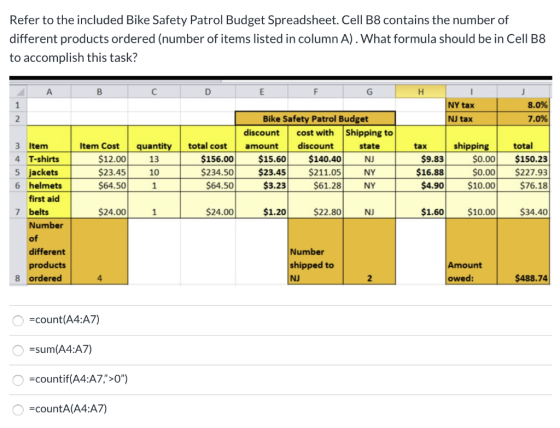Screen dimensions: 560x428
Task: Click the 'Bike Safety Patrol Budget' title cell
Action: pos(315,119)
